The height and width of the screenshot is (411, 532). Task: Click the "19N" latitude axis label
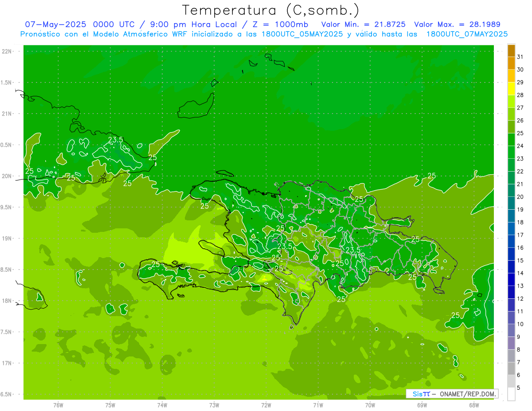[x=8, y=239]
